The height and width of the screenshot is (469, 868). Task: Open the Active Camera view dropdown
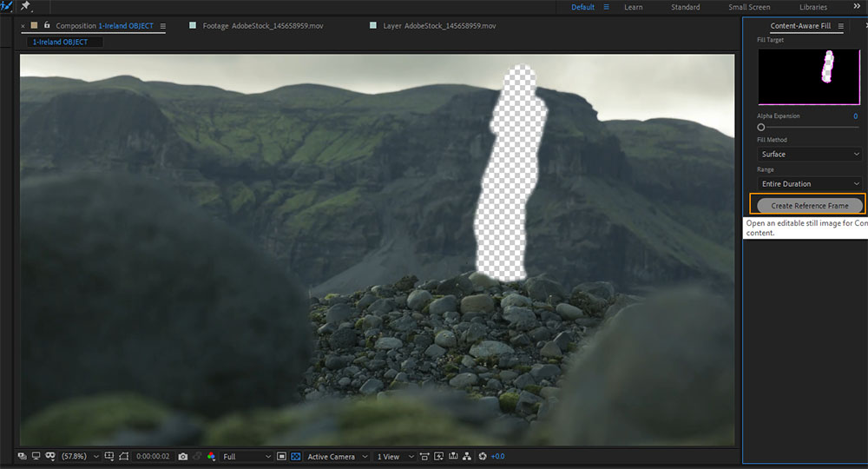coord(337,457)
